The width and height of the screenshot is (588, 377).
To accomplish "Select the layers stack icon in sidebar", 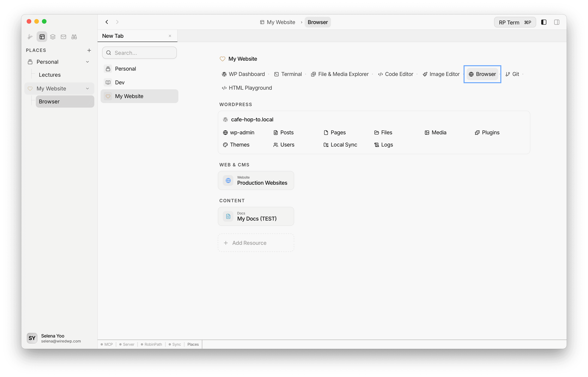I will (x=53, y=37).
